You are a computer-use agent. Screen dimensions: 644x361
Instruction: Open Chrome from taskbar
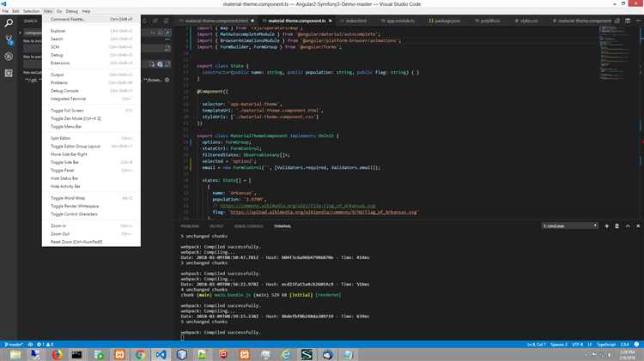coord(140,354)
